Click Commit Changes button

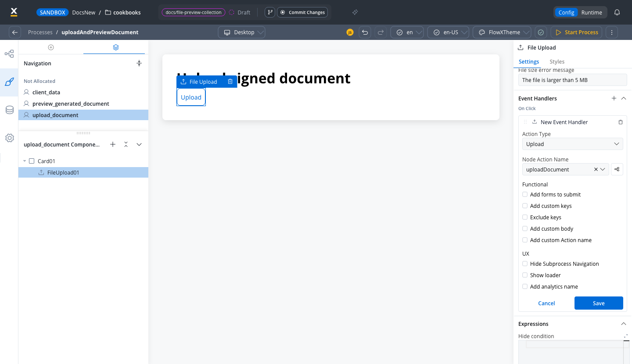tap(302, 12)
